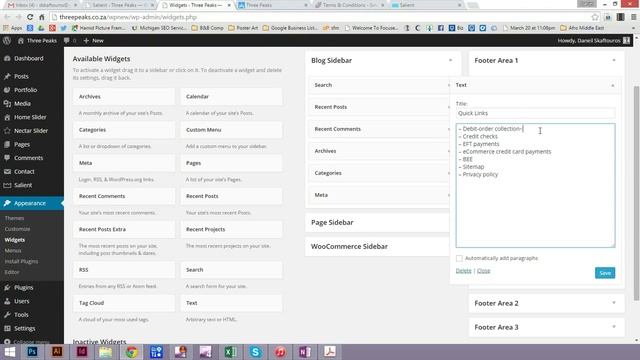The height and width of the screenshot is (360, 640).
Task: Collapse the Text widget header arrow
Action: tap(613, 85)
